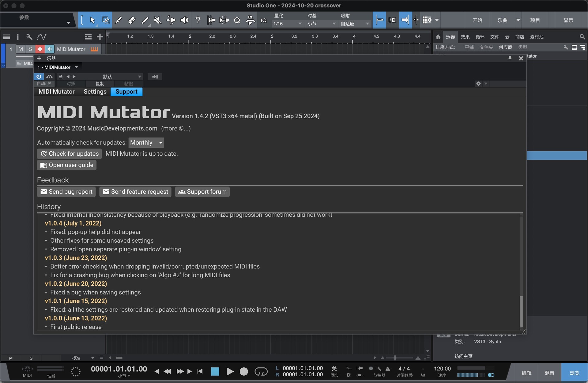
Task: Select the Support tab
Action: click(126, 92)
